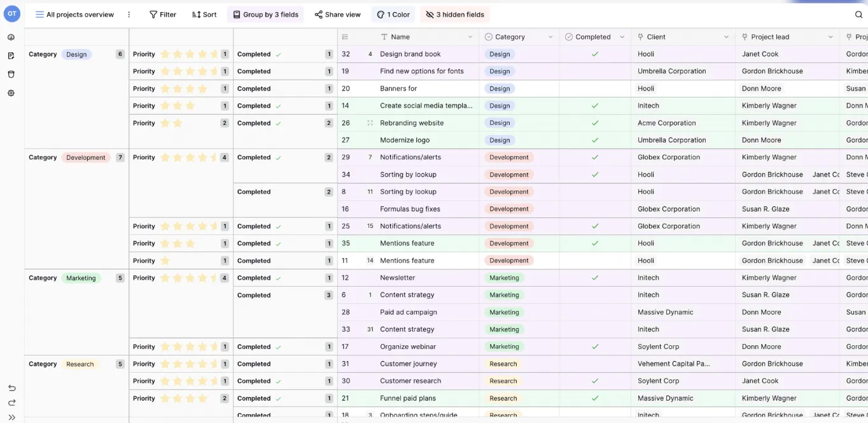Open Group by 3 fields options
This screenshot has height=423, width=868.
(265, 15)
